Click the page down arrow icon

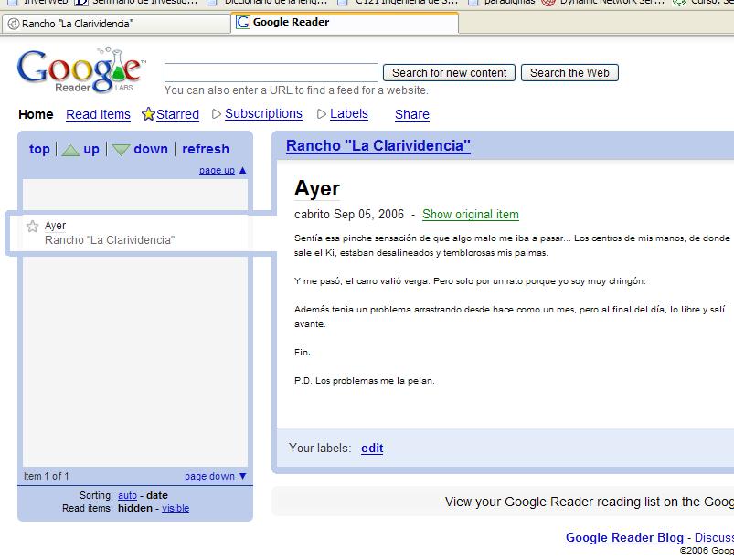(x=242, y=476)
